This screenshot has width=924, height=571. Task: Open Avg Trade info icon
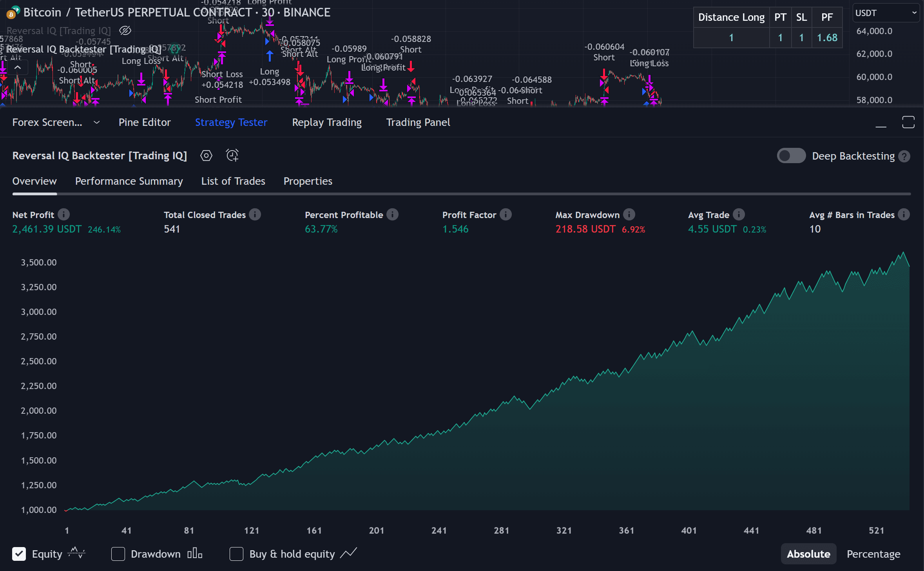coord(739,215)
